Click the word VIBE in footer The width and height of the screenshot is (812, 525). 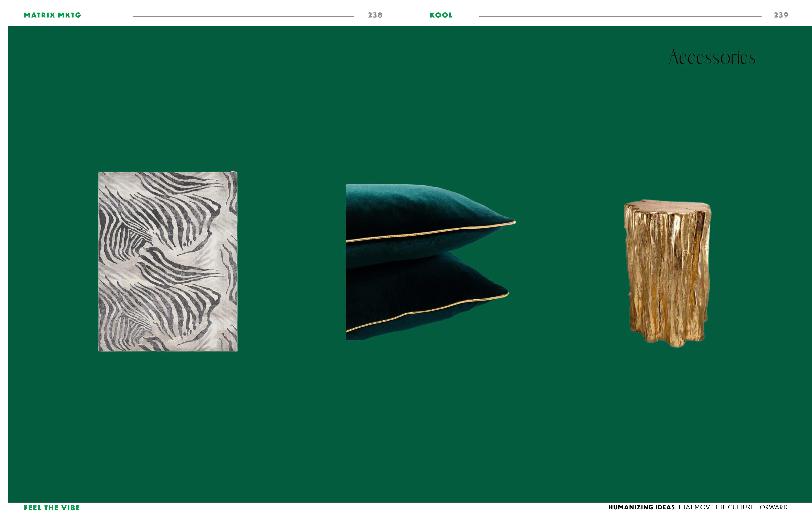point(71,508)
